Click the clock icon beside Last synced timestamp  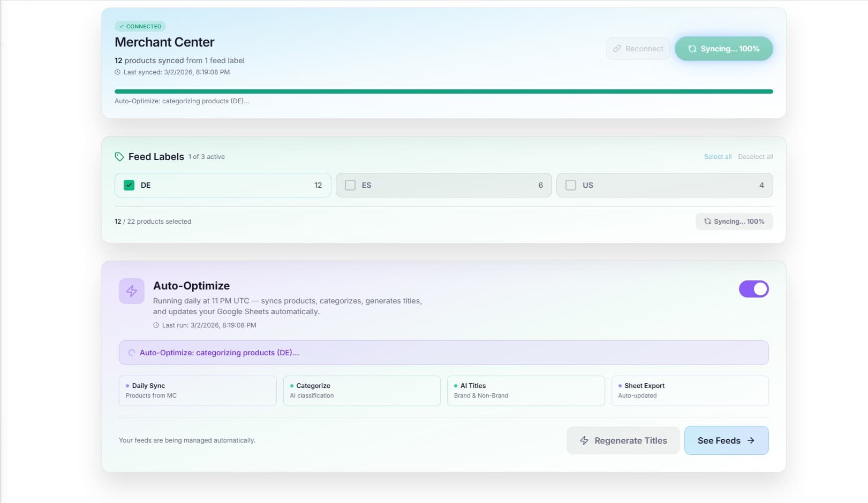tap(118, 72)
